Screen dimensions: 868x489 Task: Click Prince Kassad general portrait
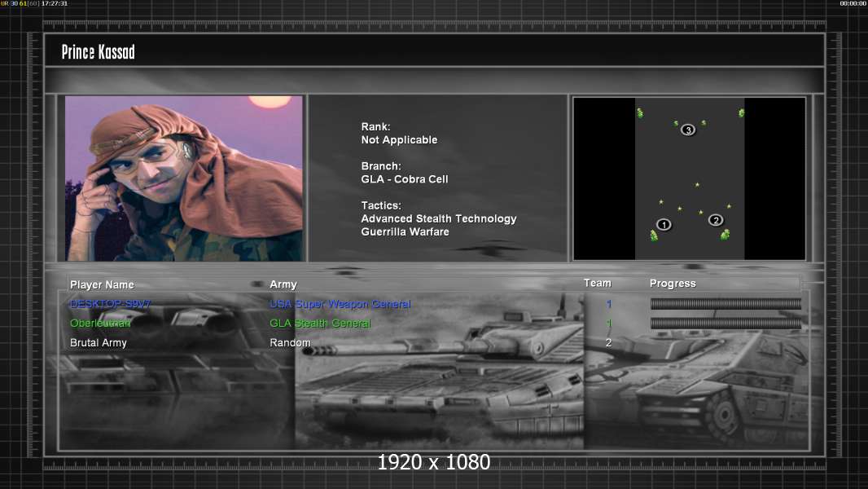tap(184, 178)
